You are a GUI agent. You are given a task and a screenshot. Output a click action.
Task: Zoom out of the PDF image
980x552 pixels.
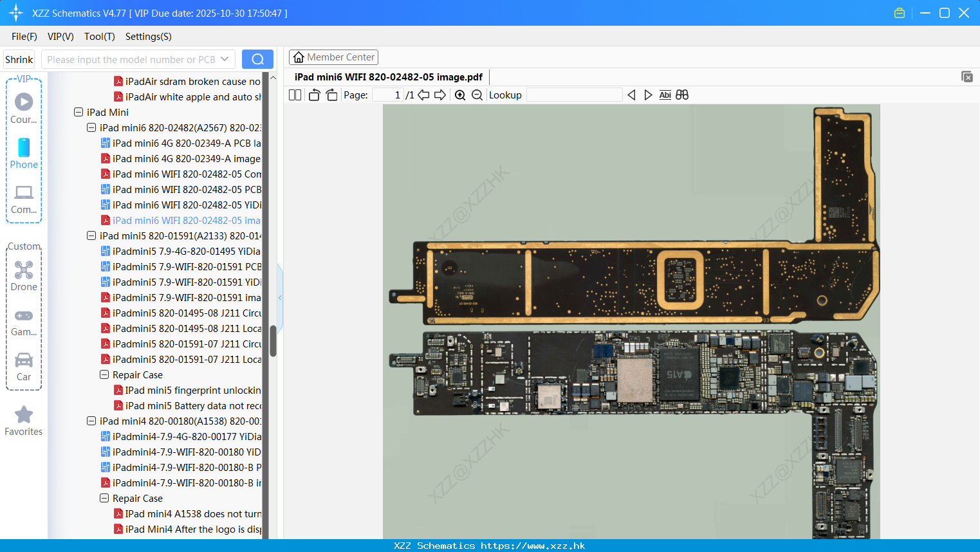tap(477, 95)
